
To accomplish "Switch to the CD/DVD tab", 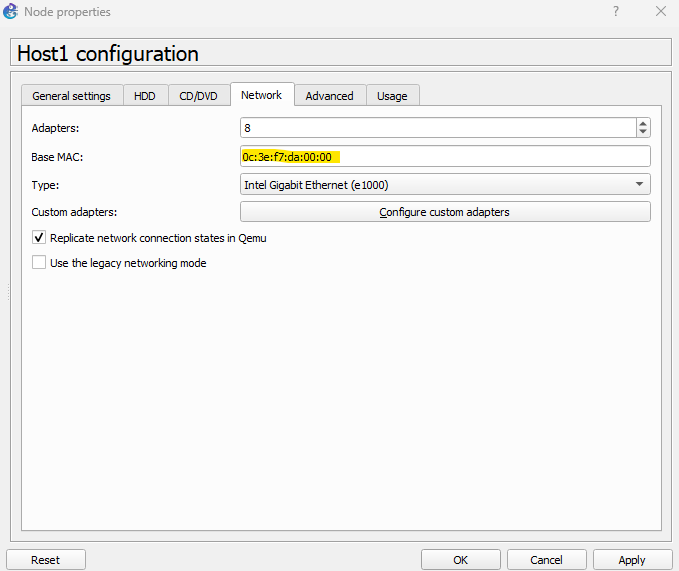I will (198, 96).
